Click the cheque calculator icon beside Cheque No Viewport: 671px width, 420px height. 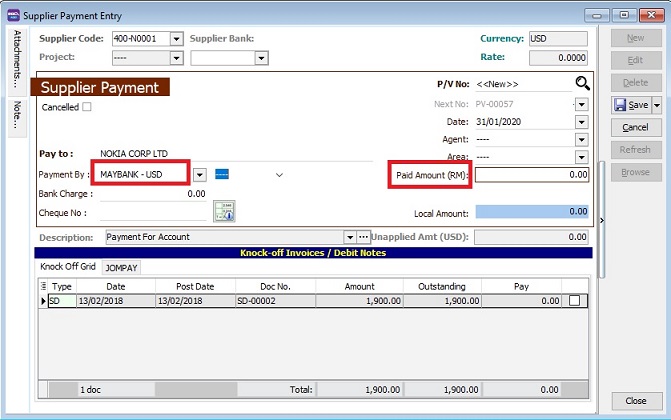tap(224, 211)
